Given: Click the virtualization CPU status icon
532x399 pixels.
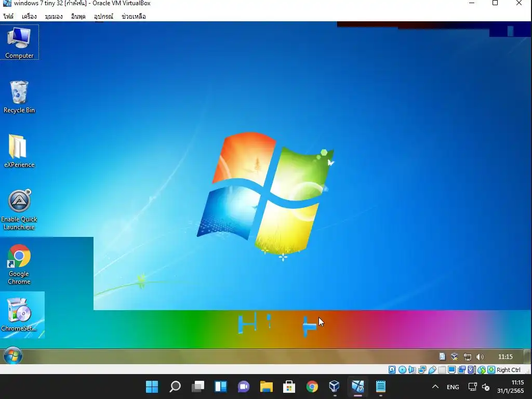Looking at the screenshot, I should point(471,370).
